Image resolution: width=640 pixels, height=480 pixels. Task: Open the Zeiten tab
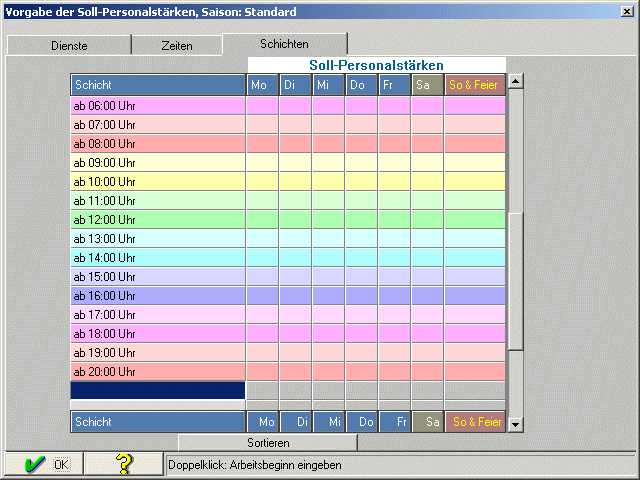(177, 46)
